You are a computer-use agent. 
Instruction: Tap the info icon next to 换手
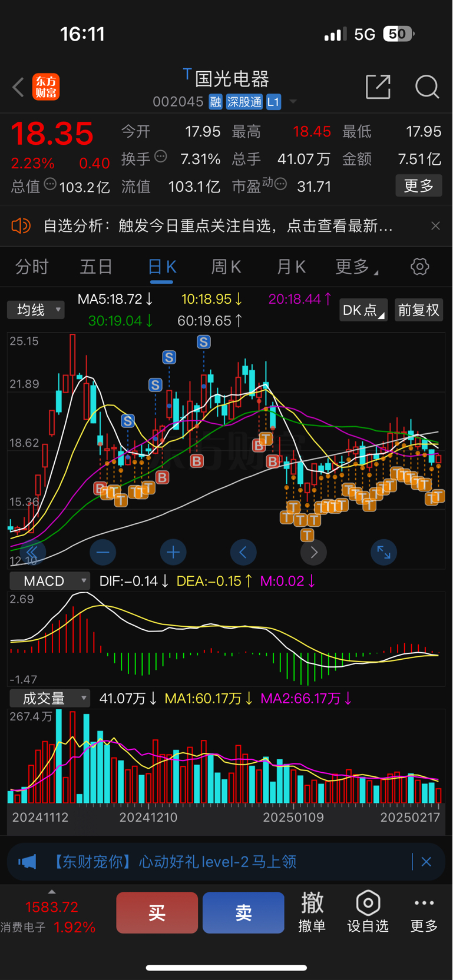point(161,157)
